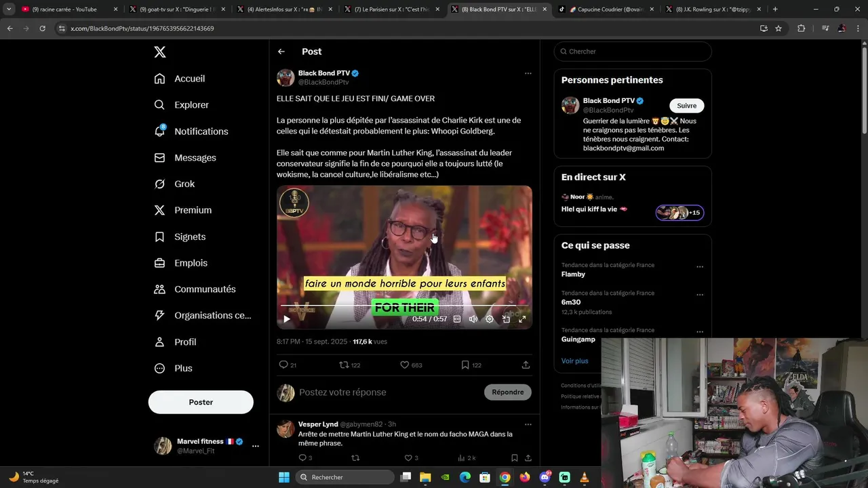The height and width of the screenshot is (488, 868).
Task: Toggle video captions CC button
Action: pos(457,319)
